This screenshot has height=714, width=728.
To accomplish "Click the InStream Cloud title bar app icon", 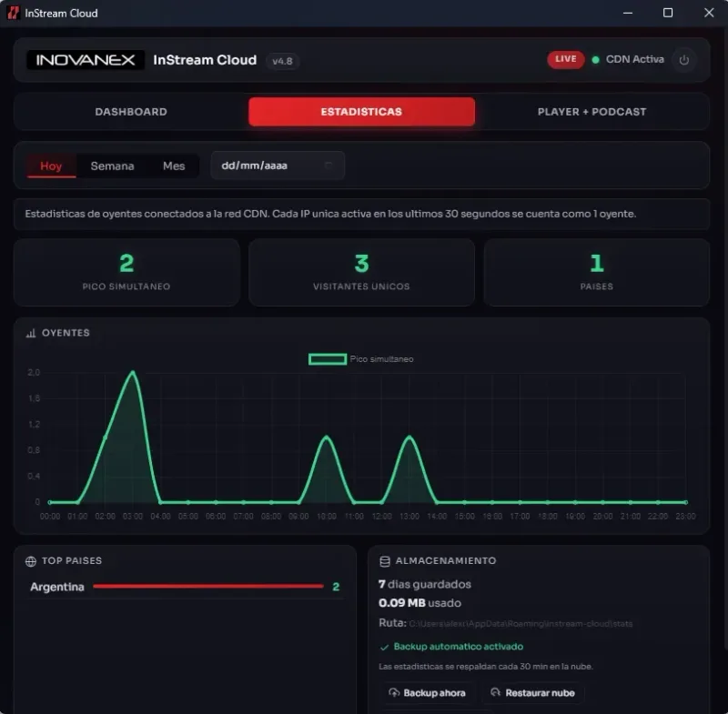I will 14,13.
